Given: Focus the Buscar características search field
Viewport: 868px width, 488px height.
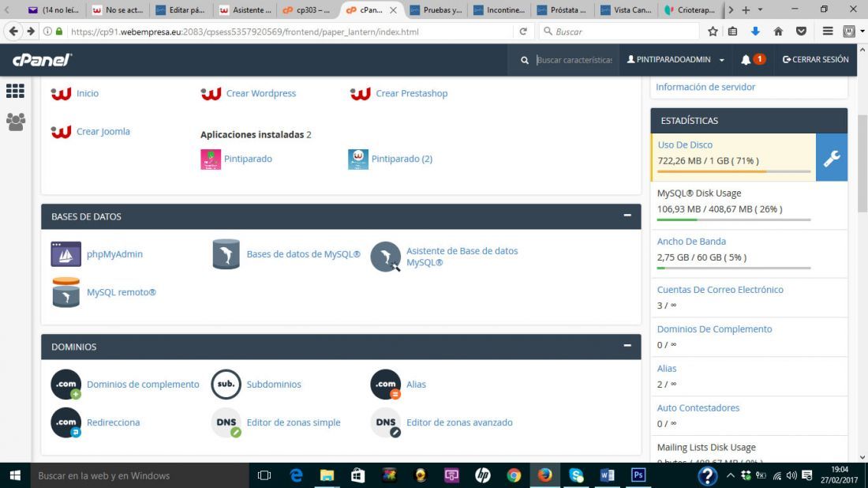Looking at the screenshot, I should (574, 60).
